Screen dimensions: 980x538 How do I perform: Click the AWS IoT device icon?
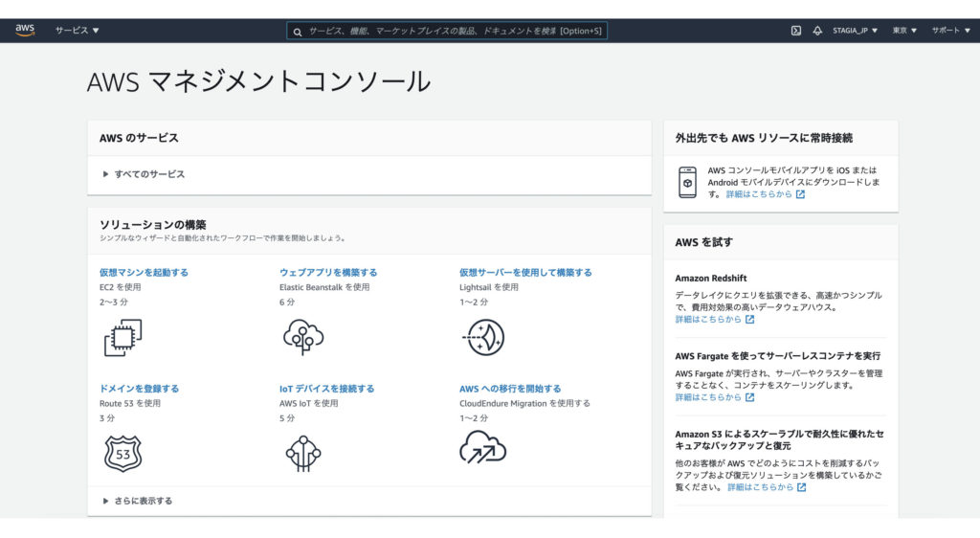[x=302, y=453]
